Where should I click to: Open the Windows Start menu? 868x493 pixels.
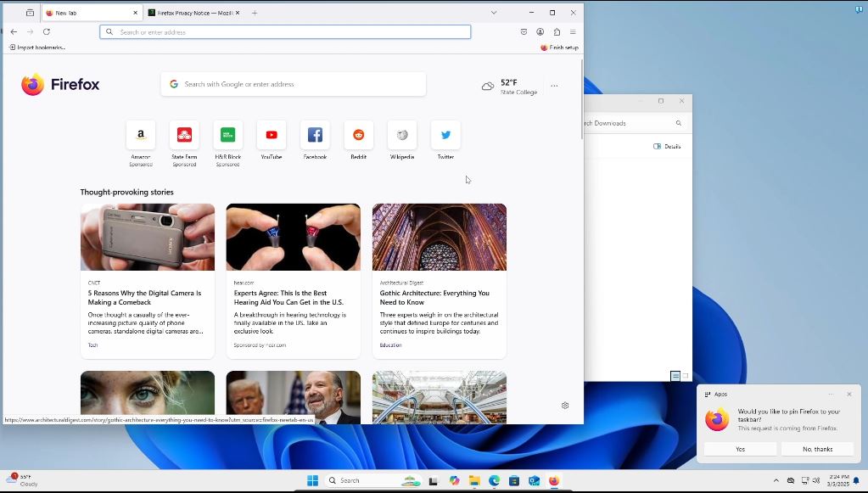313,480
